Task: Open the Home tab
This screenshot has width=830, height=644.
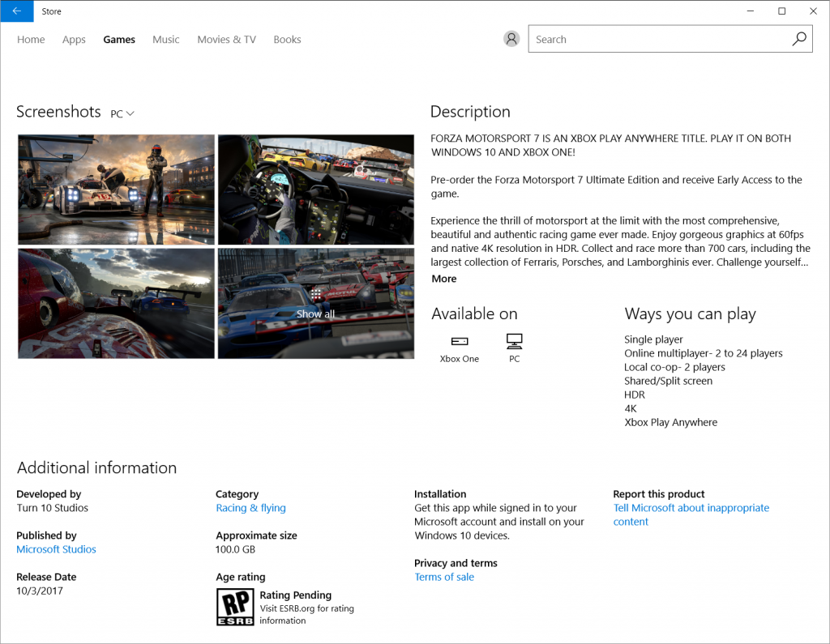Action: 31,40
